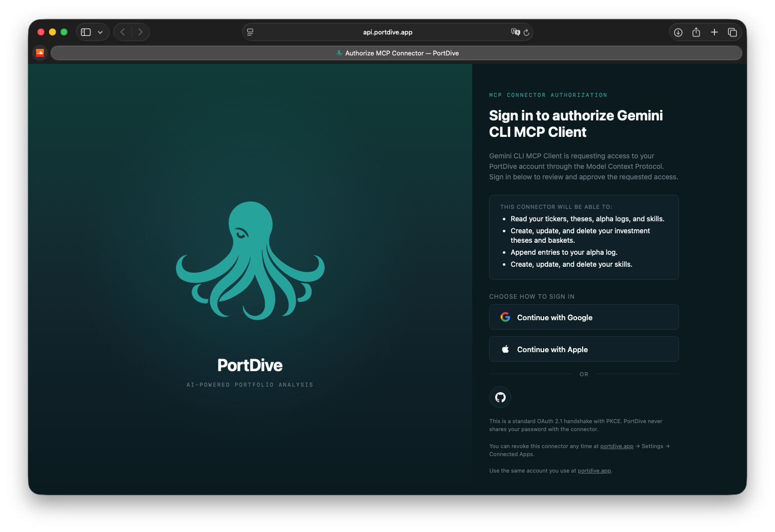
Task: Reload the page with the refresh icon
Action: point(526,32)
